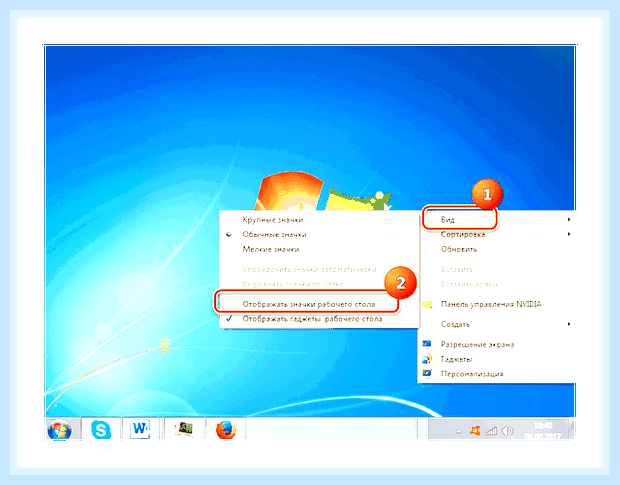Expand arrow next to Создать

569,324
